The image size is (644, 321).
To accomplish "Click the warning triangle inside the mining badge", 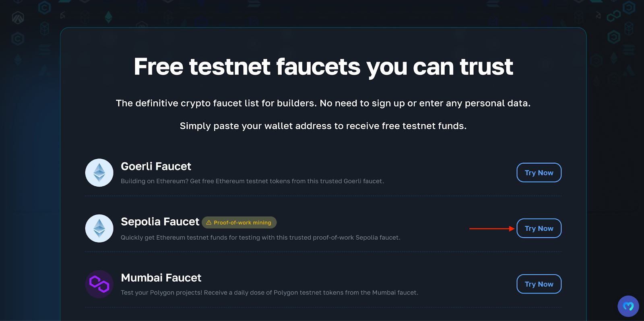I will (x=208, y=222).
